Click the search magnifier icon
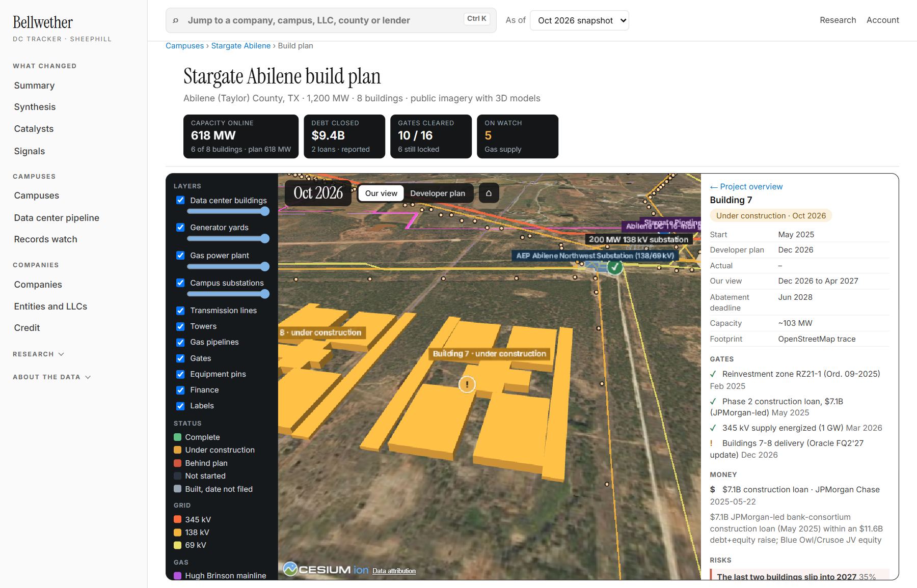This screenshot has height=588, width=917. point(176,20)
